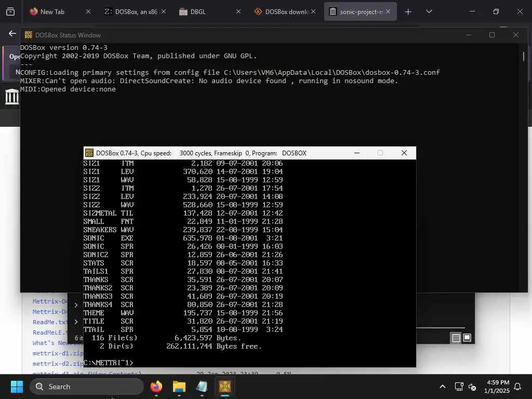Image resolution: width=532 pixels, height=399 pixels.
Task: Open the notifications bell icon
Action: tap(518, 387)
